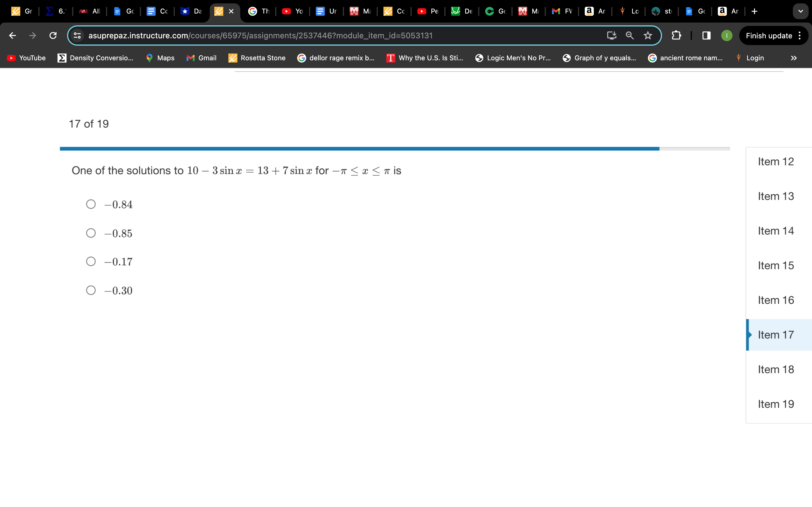812x507 pixels.
Task: Click the reload page icon
Action: (x=53, y=35)
